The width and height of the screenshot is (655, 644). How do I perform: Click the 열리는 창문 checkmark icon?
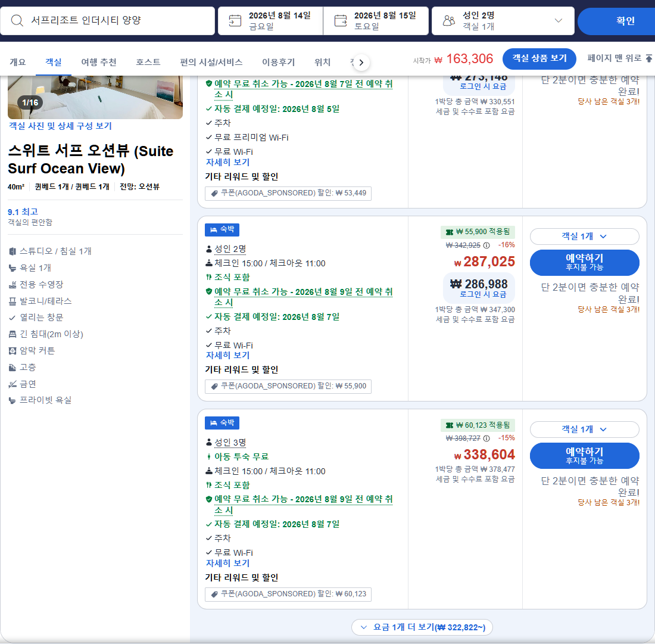click(13, 318)
